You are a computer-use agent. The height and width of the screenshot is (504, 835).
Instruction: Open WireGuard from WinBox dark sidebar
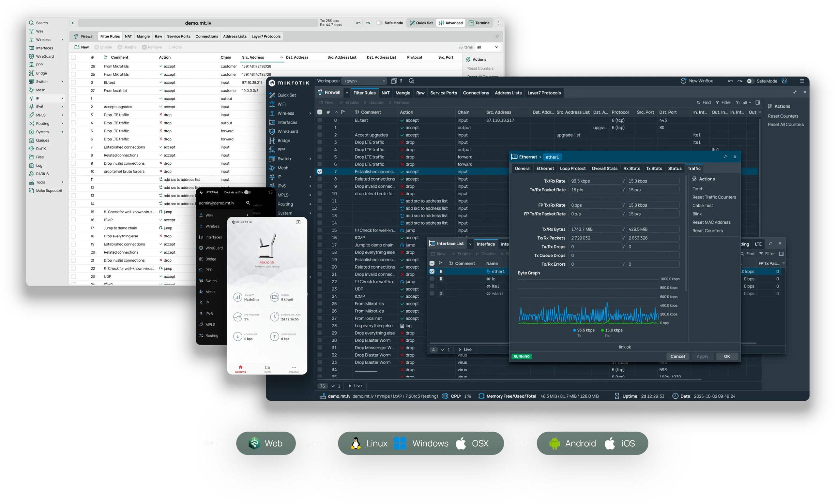pyautogui.click(x=287, y=131)
